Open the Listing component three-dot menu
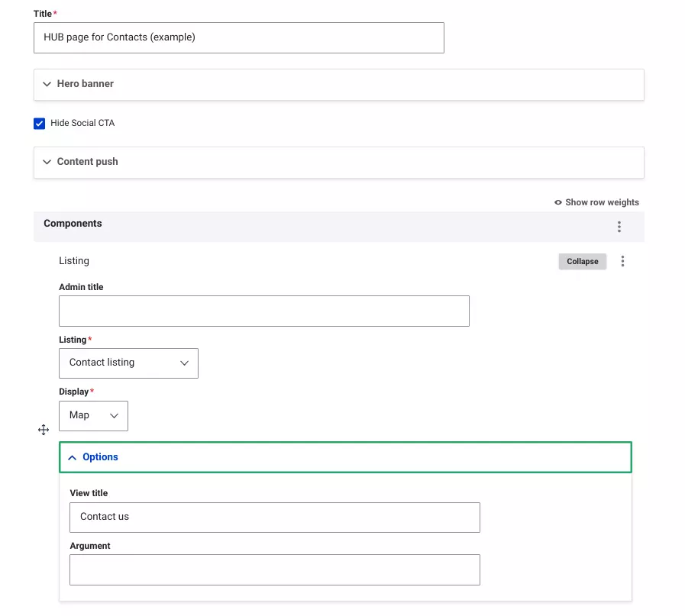Screen dimensions: 685x616 (x=622, y=261)
